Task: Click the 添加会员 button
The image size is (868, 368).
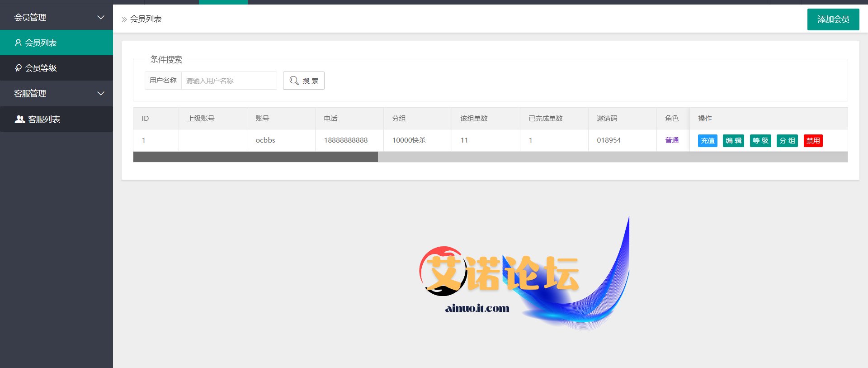Action: click(833, 19)
